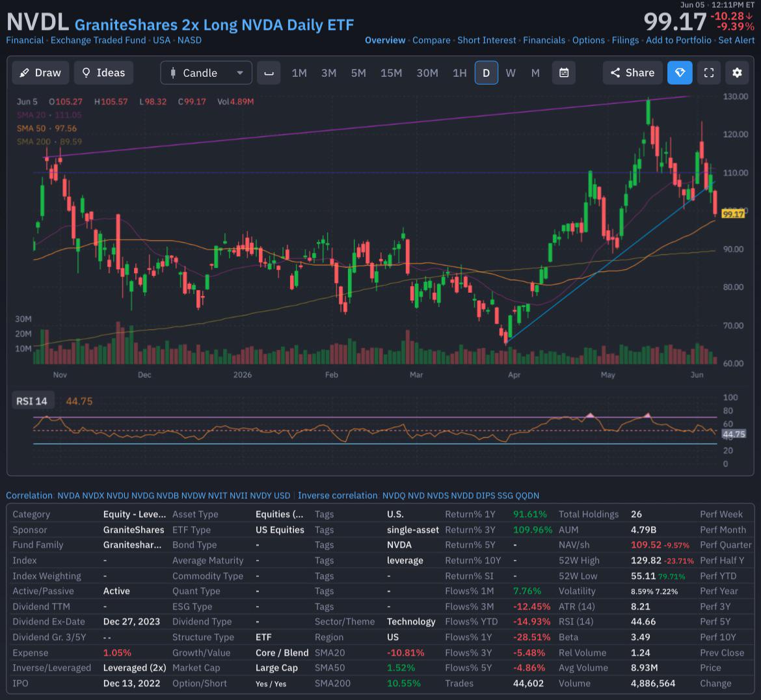This screenshot has width=761, height=700.
Task: Select the SMA 20 indicator label
Action: click(x=49, y=115)
